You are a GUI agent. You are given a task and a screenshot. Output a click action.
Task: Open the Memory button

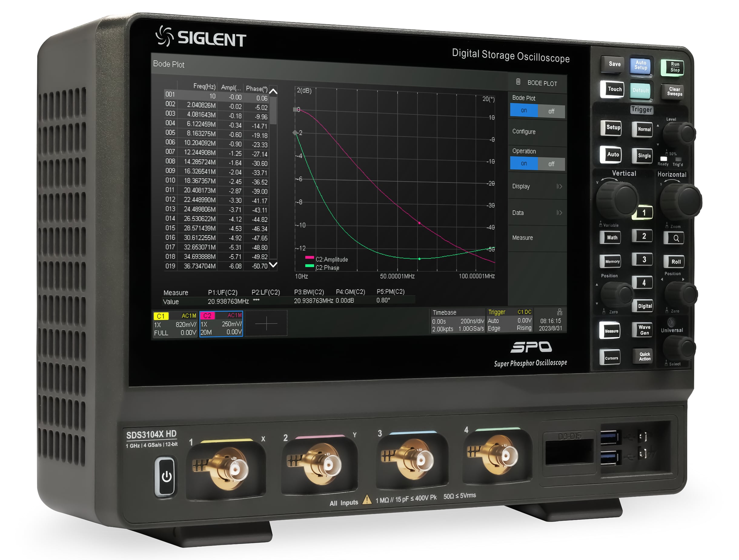610,262
